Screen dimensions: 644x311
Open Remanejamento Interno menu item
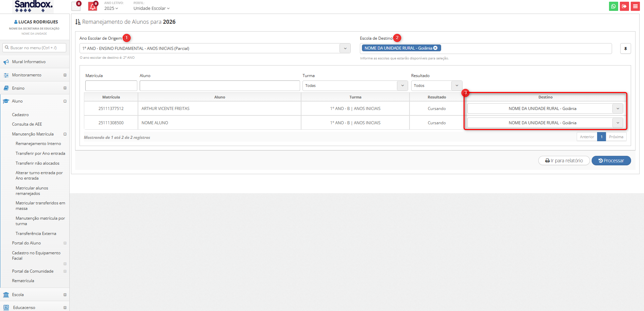click(38, 144)
